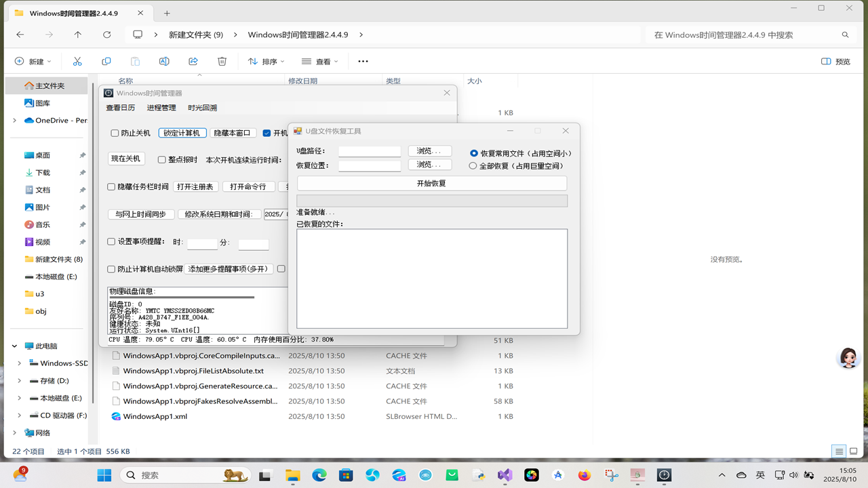Click inside the U盘路径 input field

pos(369,150)
